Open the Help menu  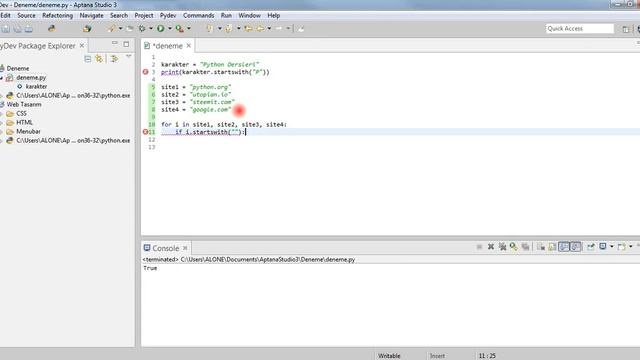273,16
